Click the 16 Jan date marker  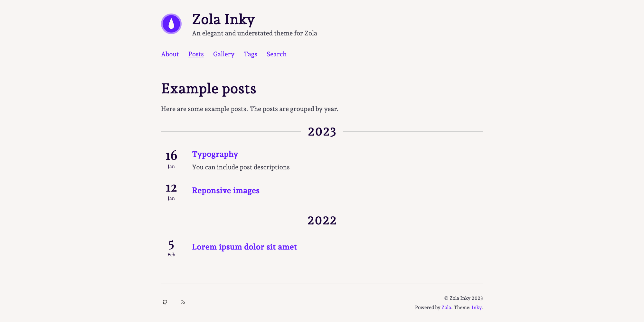[x=171, y=158]
